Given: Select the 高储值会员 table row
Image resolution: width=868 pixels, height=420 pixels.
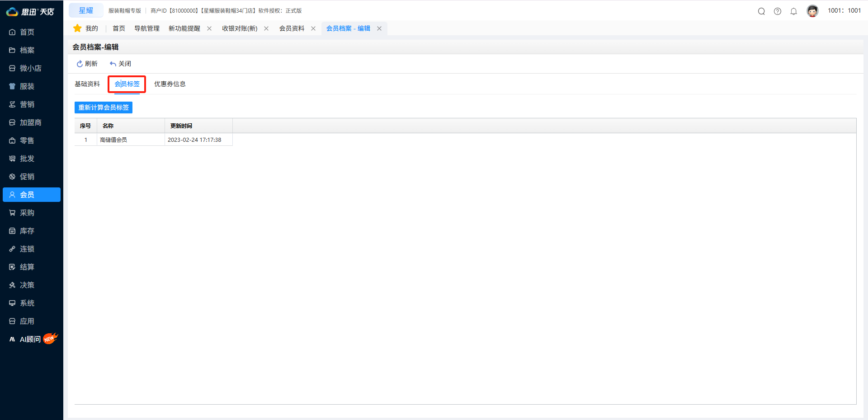Looking at the screenshot, I should tap(113, 140).
